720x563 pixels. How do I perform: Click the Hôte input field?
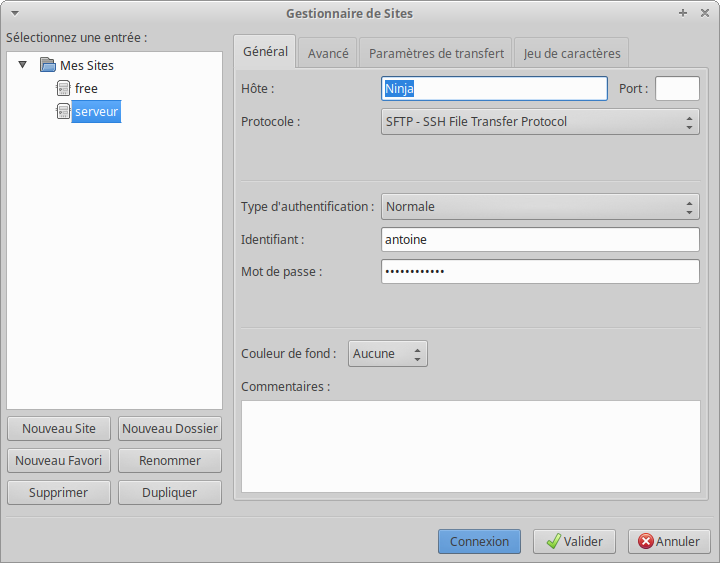point(494,89)
